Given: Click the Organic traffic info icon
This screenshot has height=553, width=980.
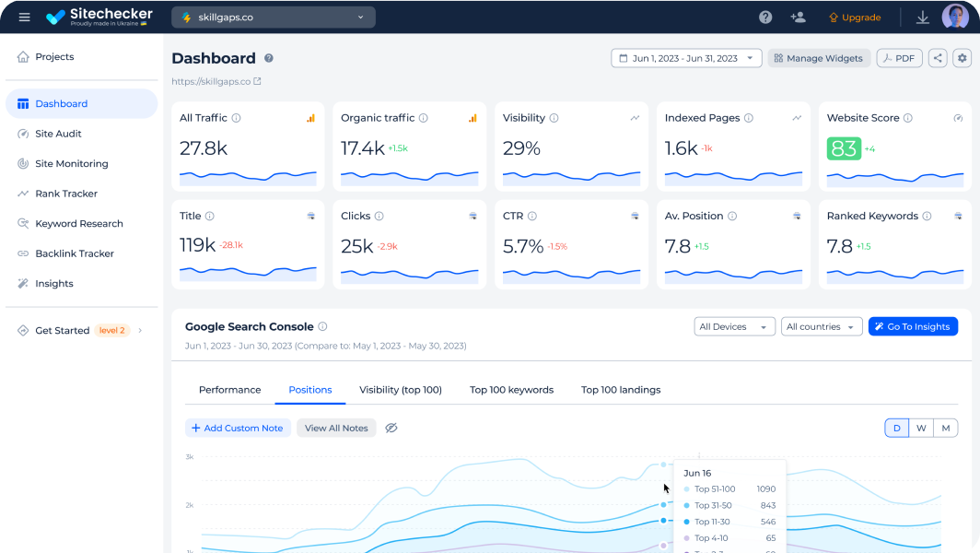Looking at the screenshot, I should point(423,118).
